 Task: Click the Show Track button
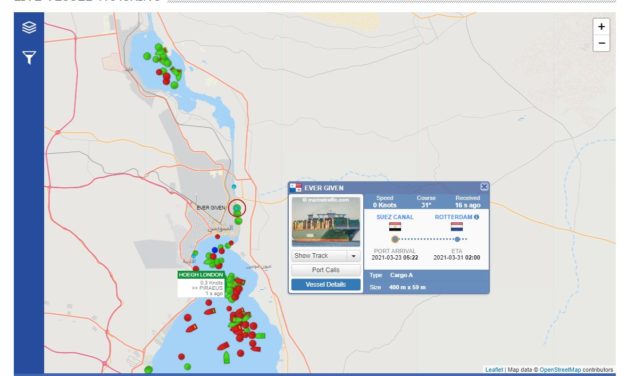pos(319,256)
